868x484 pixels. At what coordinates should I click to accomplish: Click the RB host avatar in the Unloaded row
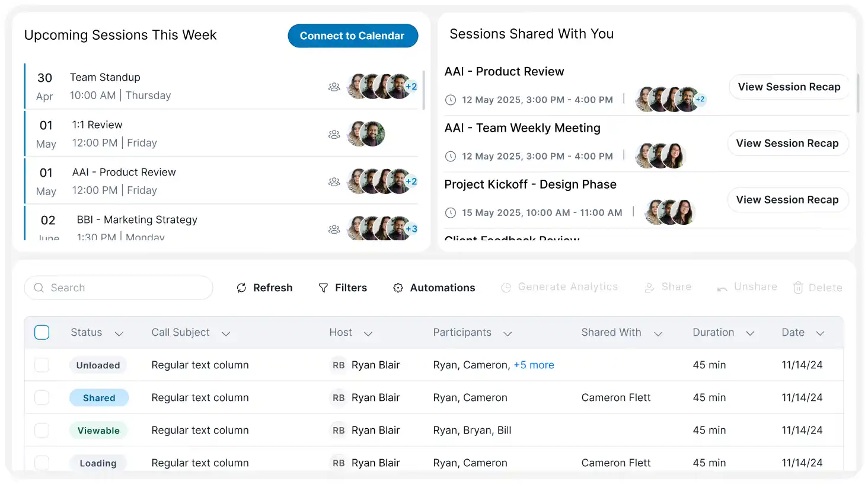(x=339, y=365)
